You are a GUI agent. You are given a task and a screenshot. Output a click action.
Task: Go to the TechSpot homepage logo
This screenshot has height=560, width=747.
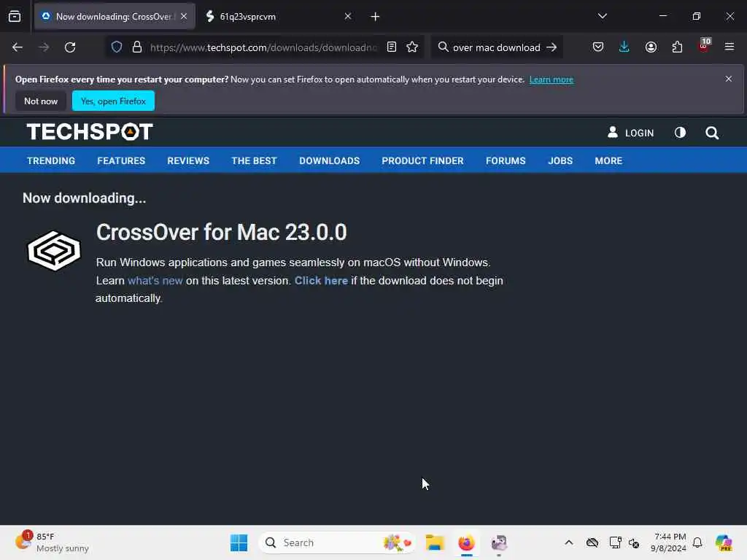(90, 132)
